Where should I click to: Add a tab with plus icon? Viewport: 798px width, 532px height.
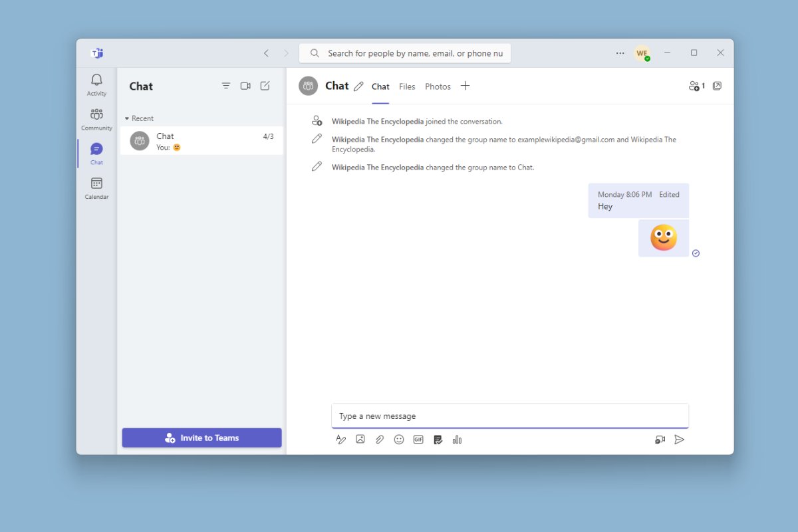coord(465,86)
